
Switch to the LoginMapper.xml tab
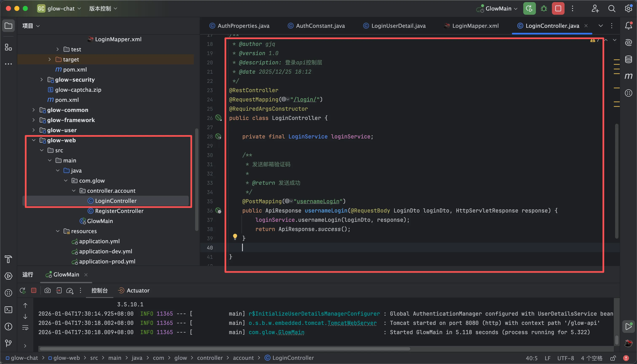tap(475, 26)
